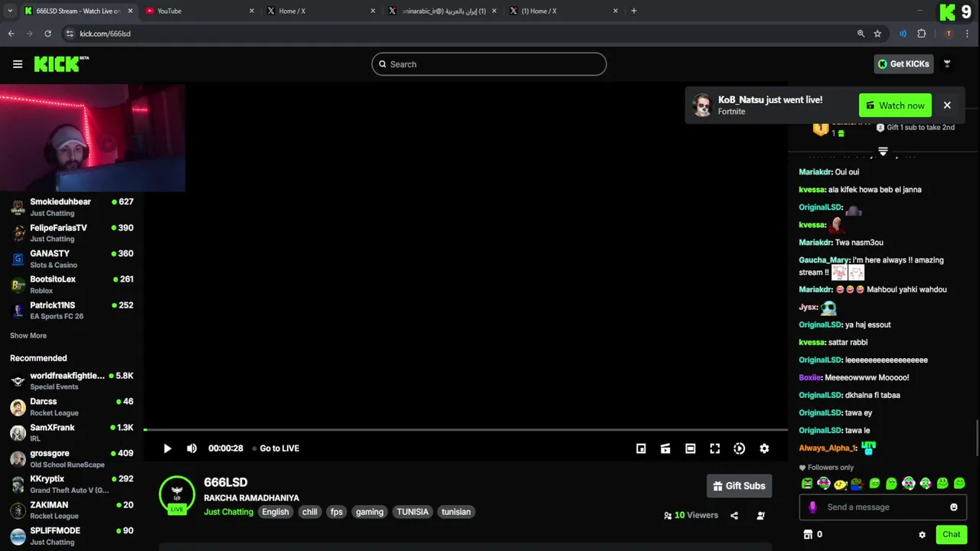Expand Show More in the channel list

pos(28,335)
